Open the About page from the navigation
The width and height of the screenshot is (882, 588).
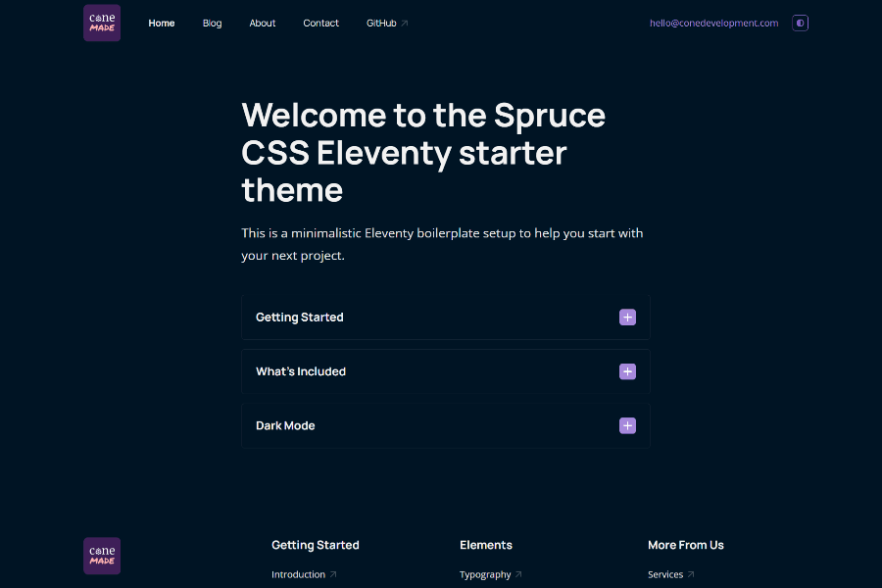click(262, 23)
